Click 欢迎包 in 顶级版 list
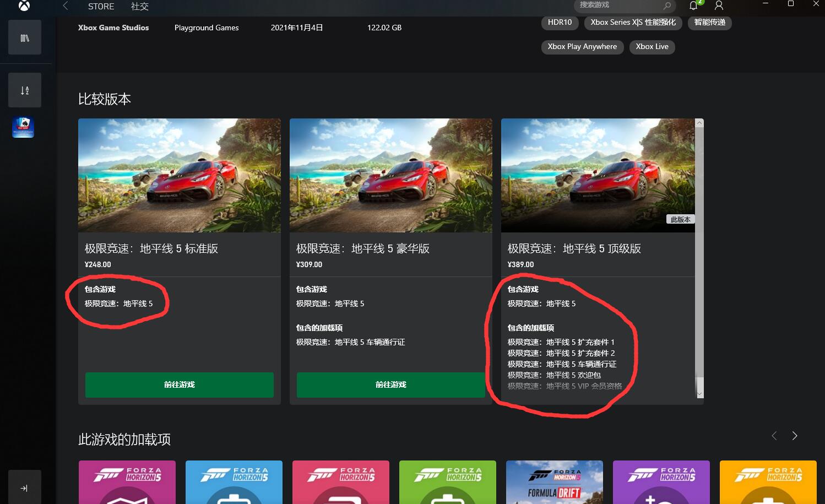The image size is (825, 504). [x=554, y=375]
